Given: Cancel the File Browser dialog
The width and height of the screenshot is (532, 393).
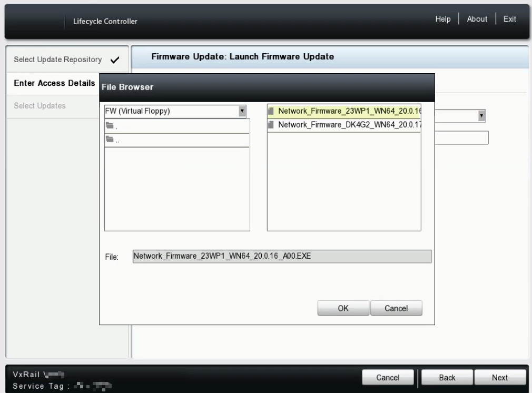Looking at the screenshot, I should pyautogui.click(x=396, y=308).
